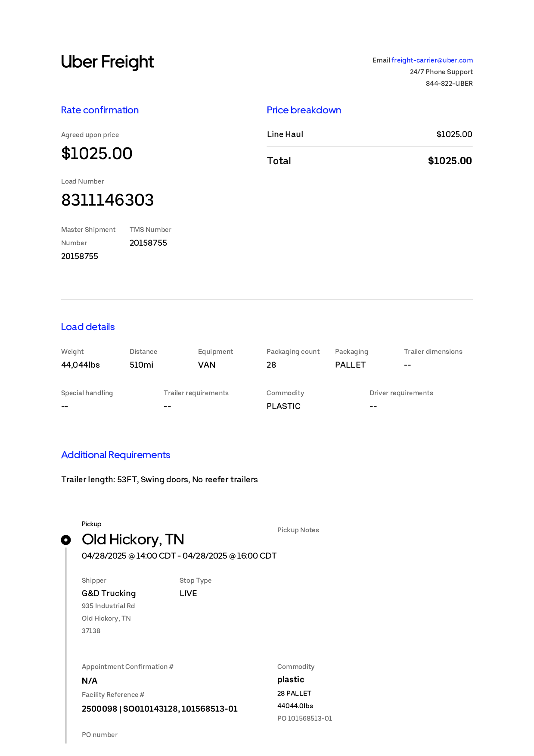Select the load number 8311146303
Viewport: 534px width, 756px height.
click(x=108, y=200)
